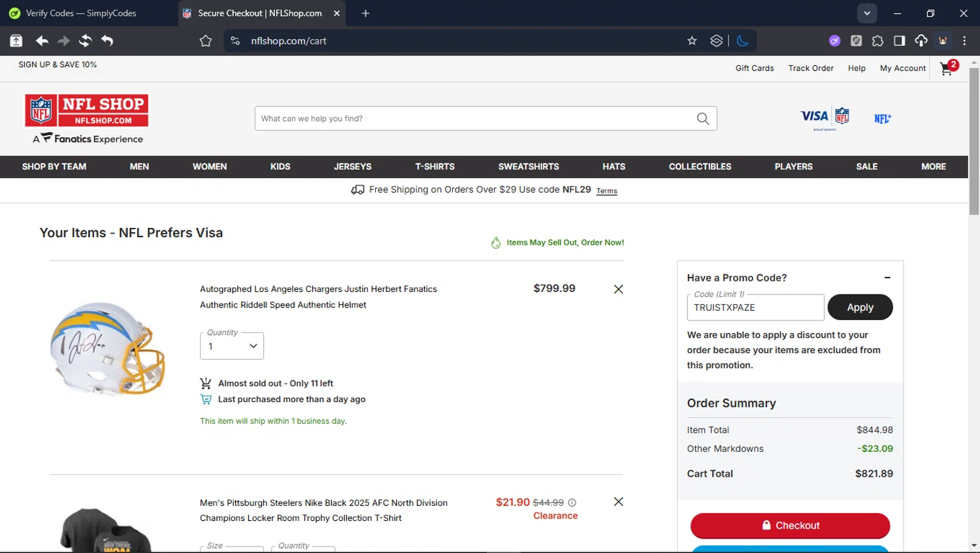Image resolution: width=980 pixels, height=553 pixels.
Task: Open the T-SHIRTS menu
Action: 435,166
